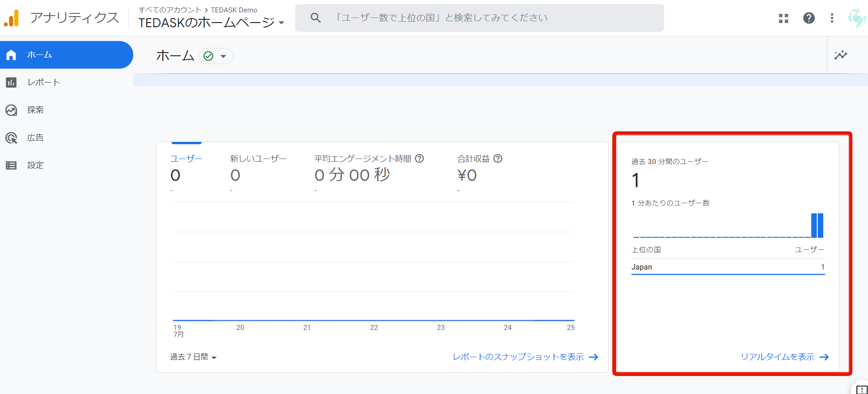Open the Google apps grid icon
This screenshot has height=394, width=868.
click(x=783, y=18)
